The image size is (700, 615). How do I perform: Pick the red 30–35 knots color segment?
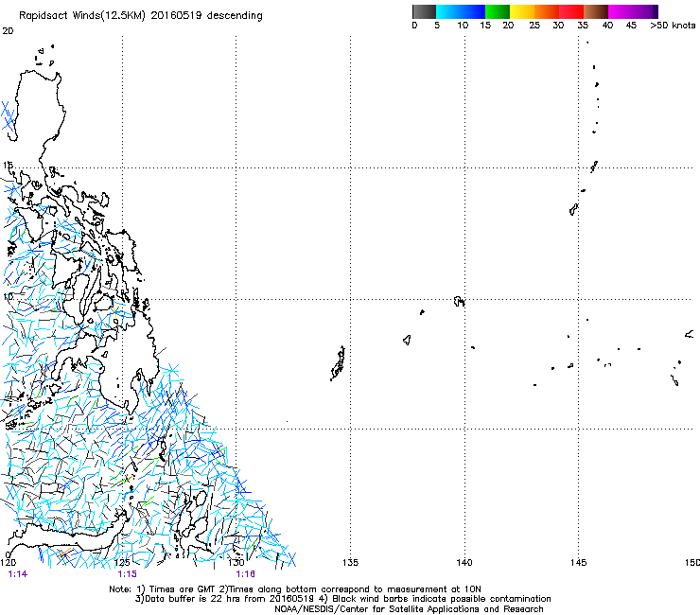tap(571, 11)
